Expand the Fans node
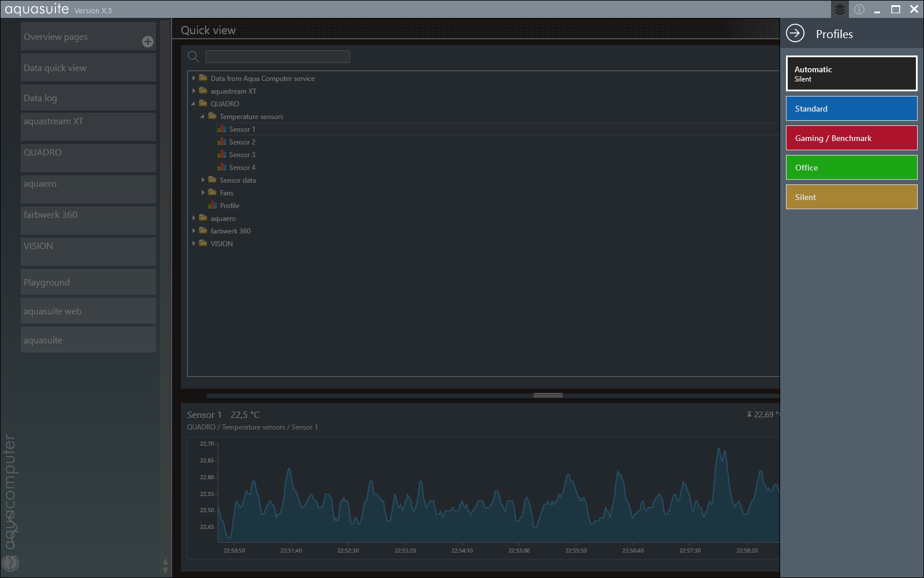924x578 pixels. [x=203, y=192]
